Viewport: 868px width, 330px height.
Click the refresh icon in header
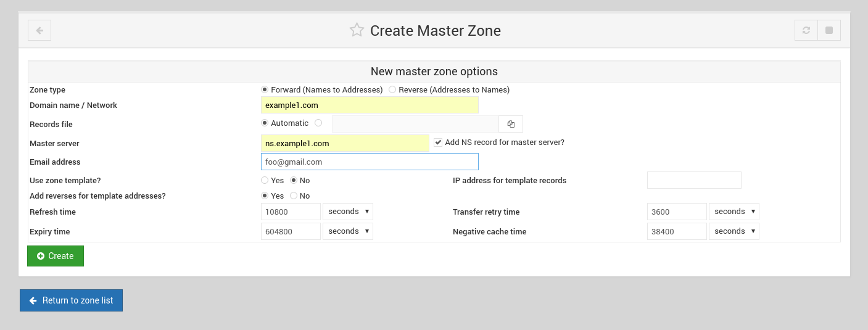pos(806,30)
